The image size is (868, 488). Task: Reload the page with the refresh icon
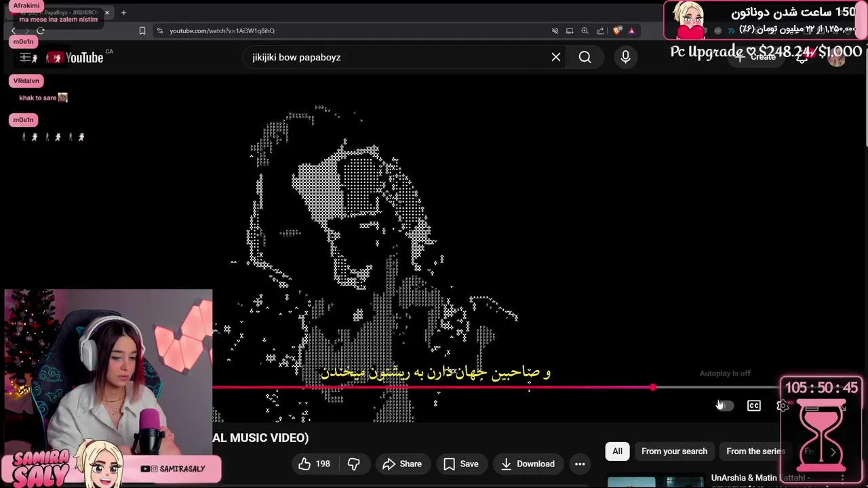point(40,30)
